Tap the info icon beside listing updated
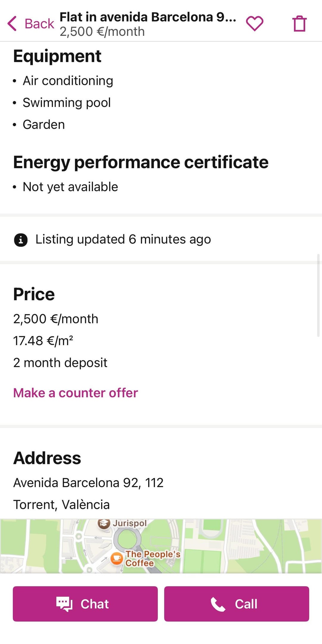The image size is (322, 644). point(21,240)
